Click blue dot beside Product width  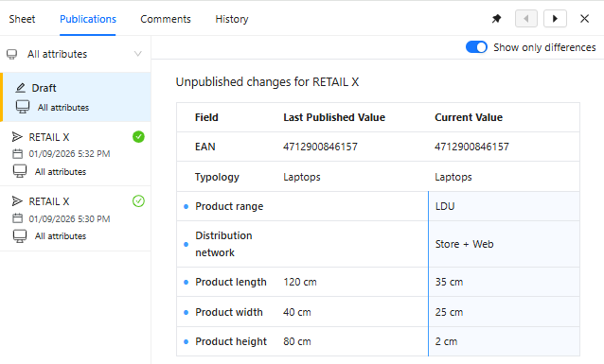pos(187,312)
